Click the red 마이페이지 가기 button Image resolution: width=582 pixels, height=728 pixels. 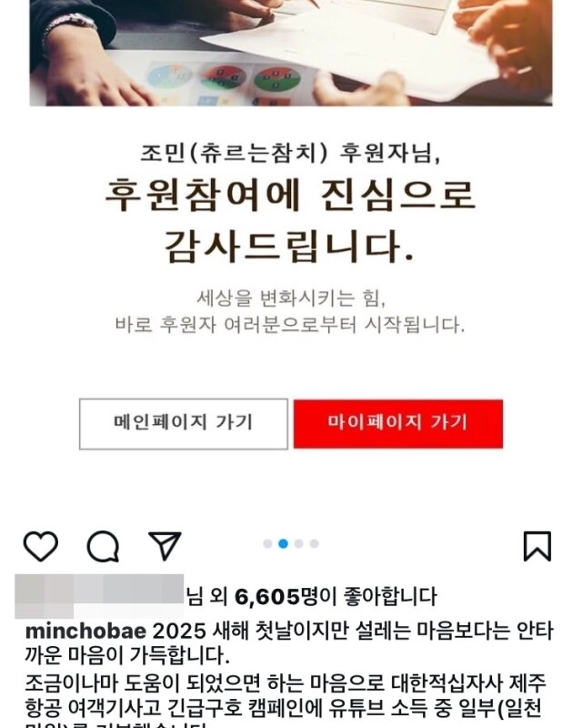[398, 424]
